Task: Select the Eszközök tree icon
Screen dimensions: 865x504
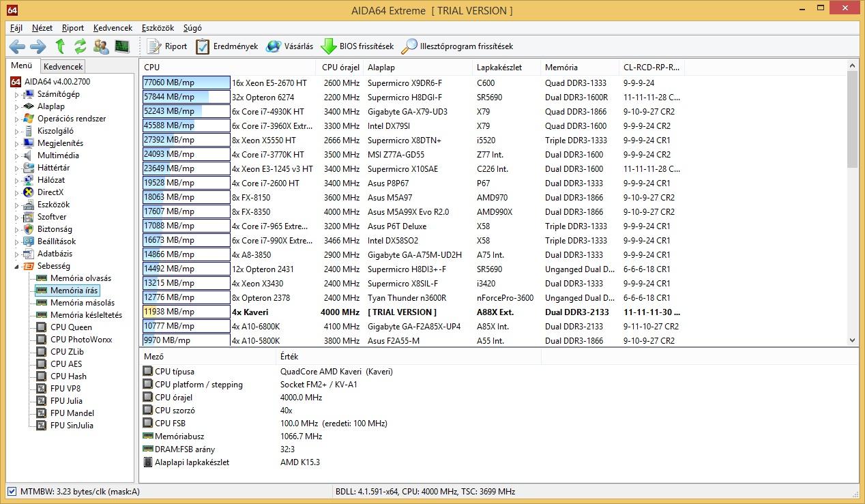Action: pyautogui.click(x=28, y=205)
